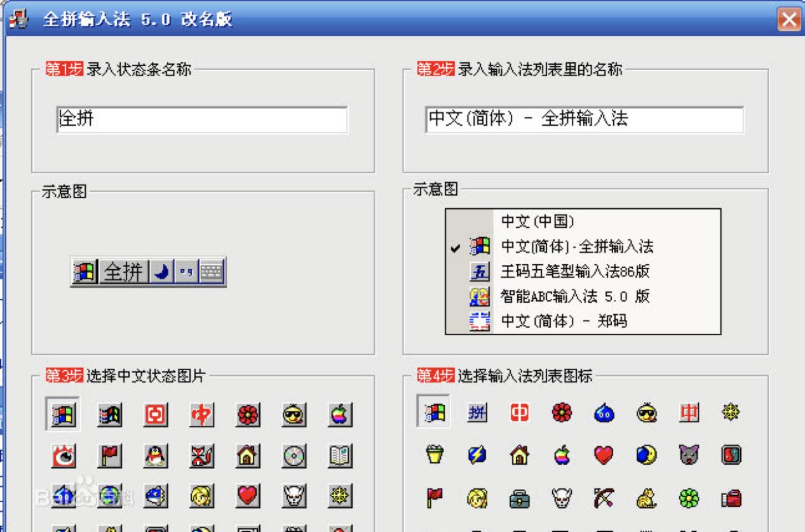
Task: Pick the horned skull icon in 第3步 panel
Action: coord(294,496)
